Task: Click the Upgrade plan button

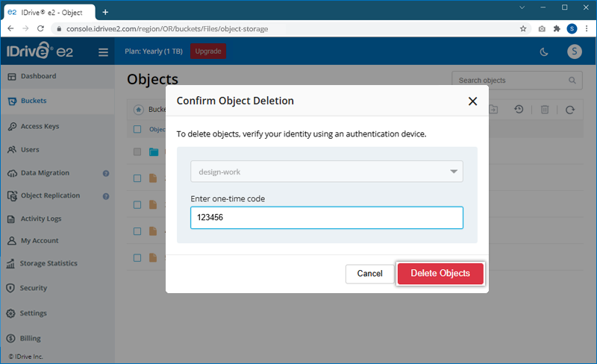Action: tap(208, 51)
